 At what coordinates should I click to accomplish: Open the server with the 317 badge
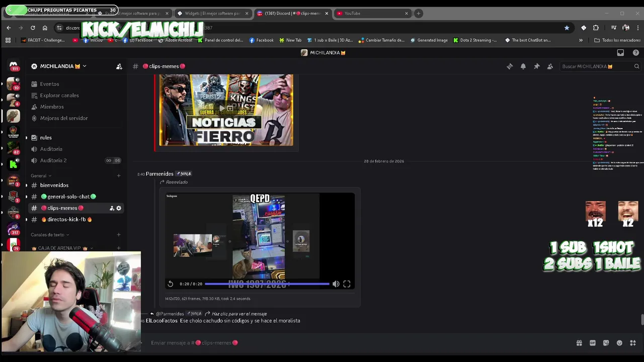tap(14, 229)
